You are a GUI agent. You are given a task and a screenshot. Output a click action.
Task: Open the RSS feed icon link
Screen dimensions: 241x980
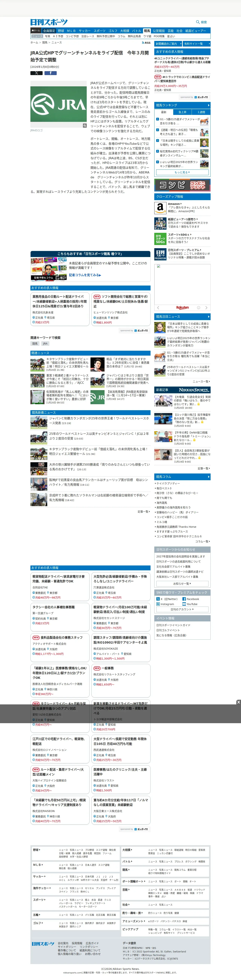[146, 43]
